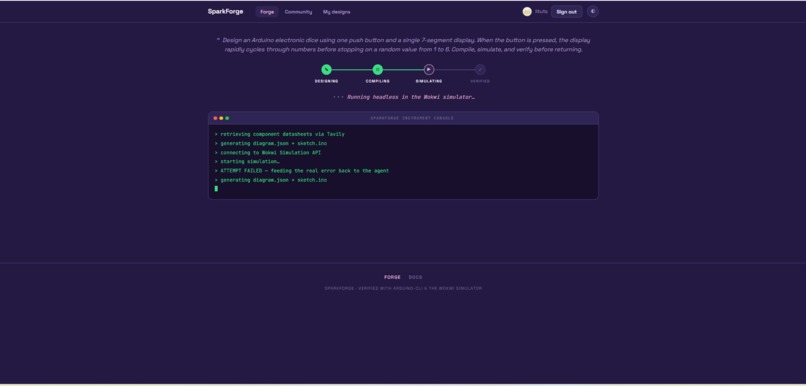Click the Simulating step play icon
This screenshot has height=386, width=806.
(429, 69)
